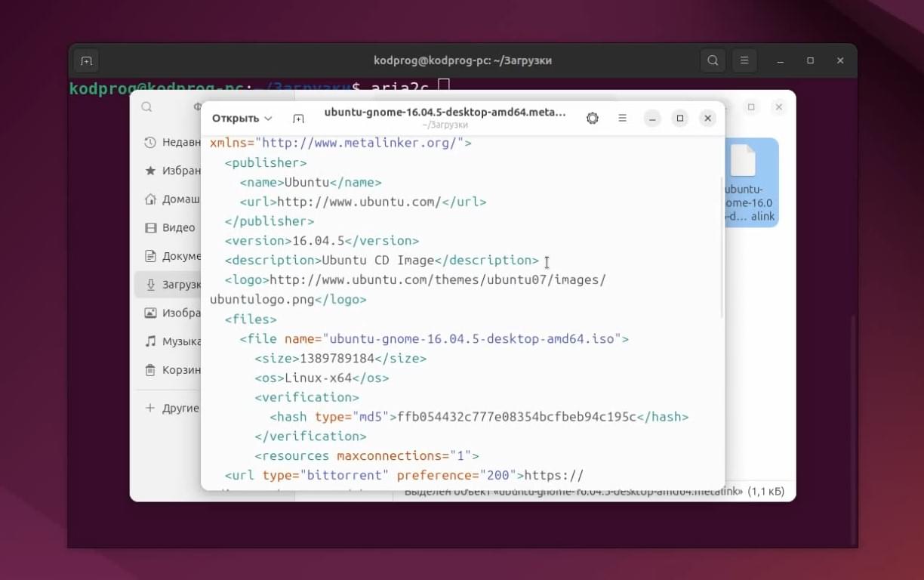This screenshot has width=924, height=580.
Task: Click the '<os>Linux-x64</os>' line
Action: pos(322,378)
